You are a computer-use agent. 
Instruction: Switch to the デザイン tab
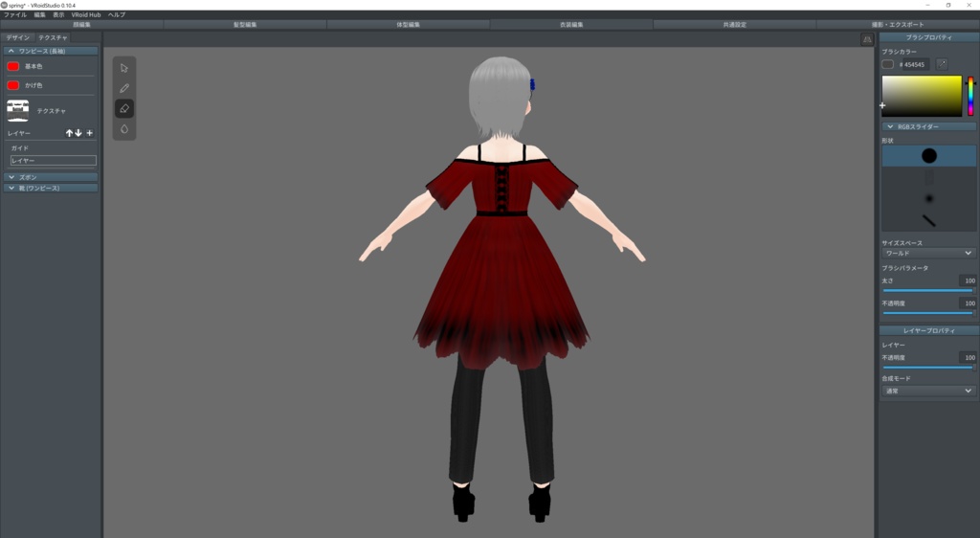(x=17, y=37)
